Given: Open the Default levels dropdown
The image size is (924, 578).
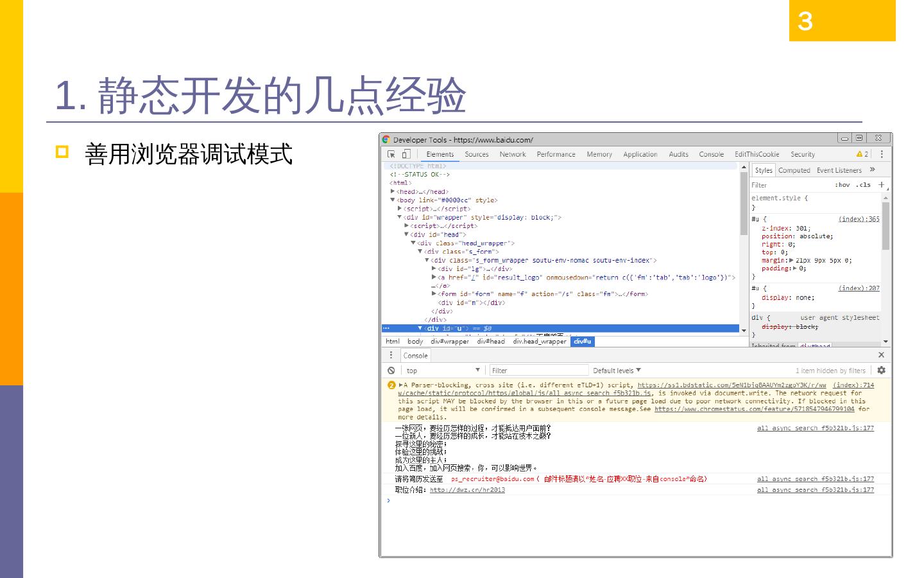Looking at the screenshot, I should tap(617, 371).
